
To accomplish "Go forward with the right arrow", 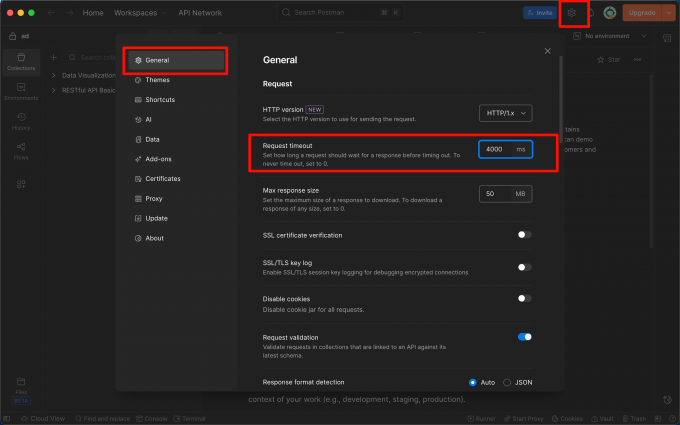I will coord(70,13).
